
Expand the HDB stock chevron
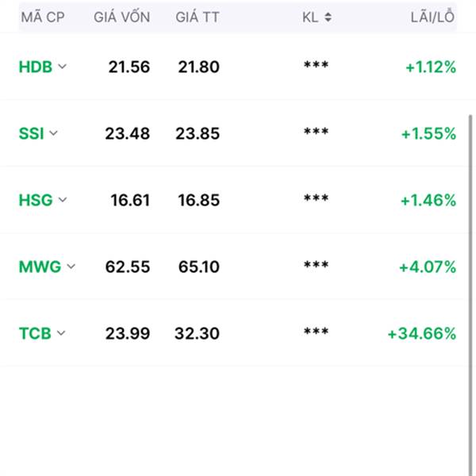[62, 67]
